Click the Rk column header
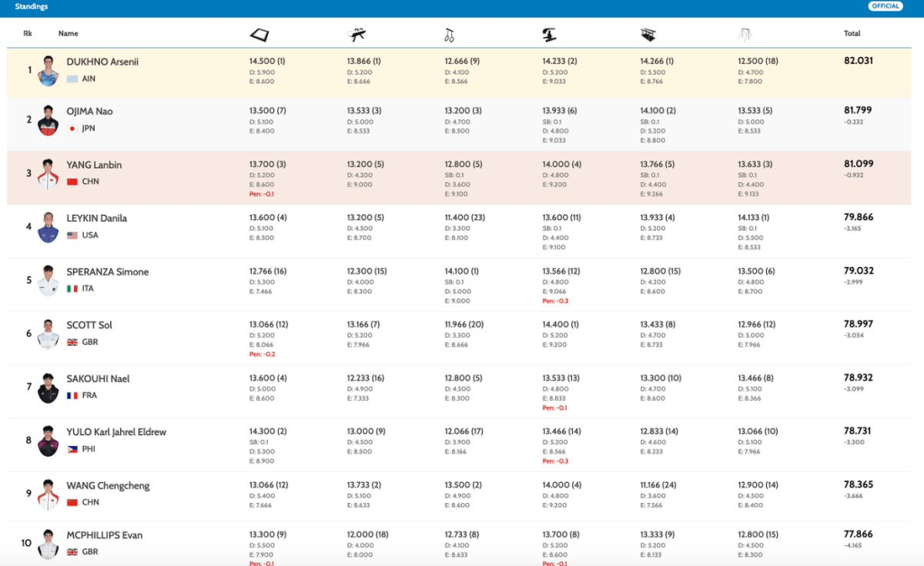The width and height of the screenshot is (924, 566). coord(28,33)
